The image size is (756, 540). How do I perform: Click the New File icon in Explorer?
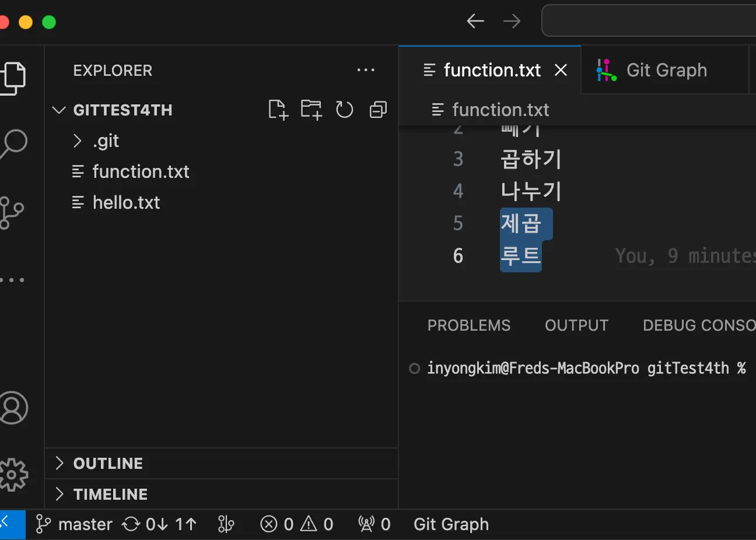tap(278, 110)
